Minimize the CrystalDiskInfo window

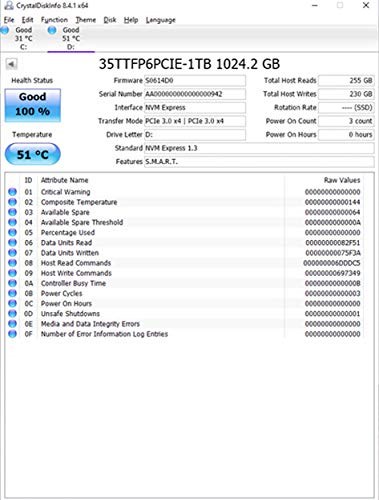[315, 5]
